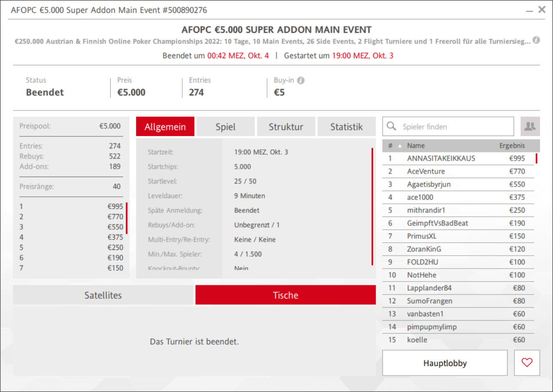Screen dimensions: 553x392
Task: Select player koelle
Action: (458, 340)
